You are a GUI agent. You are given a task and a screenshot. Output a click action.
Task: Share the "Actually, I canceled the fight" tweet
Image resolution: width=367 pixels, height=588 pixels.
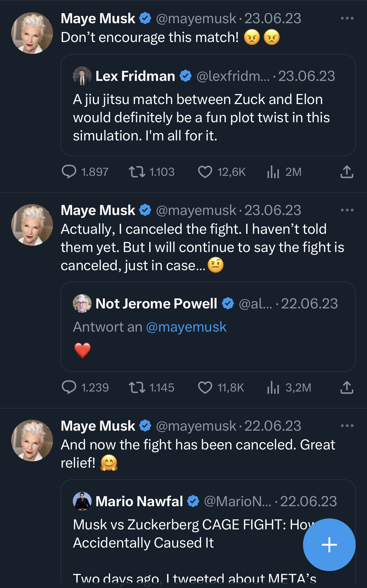(347, 387)
